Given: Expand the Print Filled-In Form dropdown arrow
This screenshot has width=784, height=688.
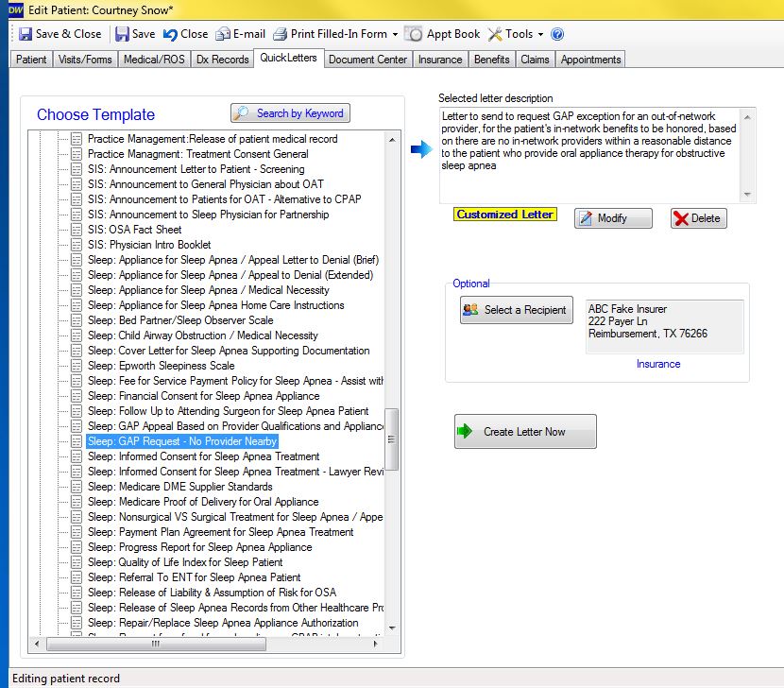Looking at the screenshot, I should (394, 35).
